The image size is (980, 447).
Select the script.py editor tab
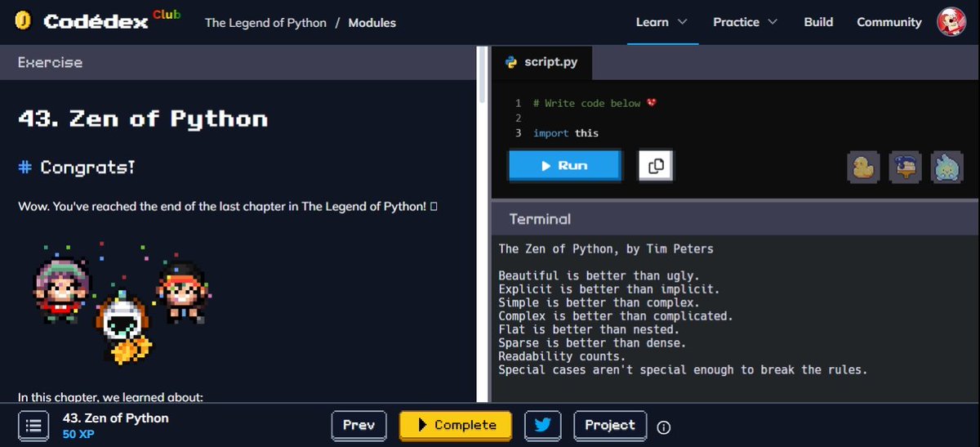click(541, 62)
